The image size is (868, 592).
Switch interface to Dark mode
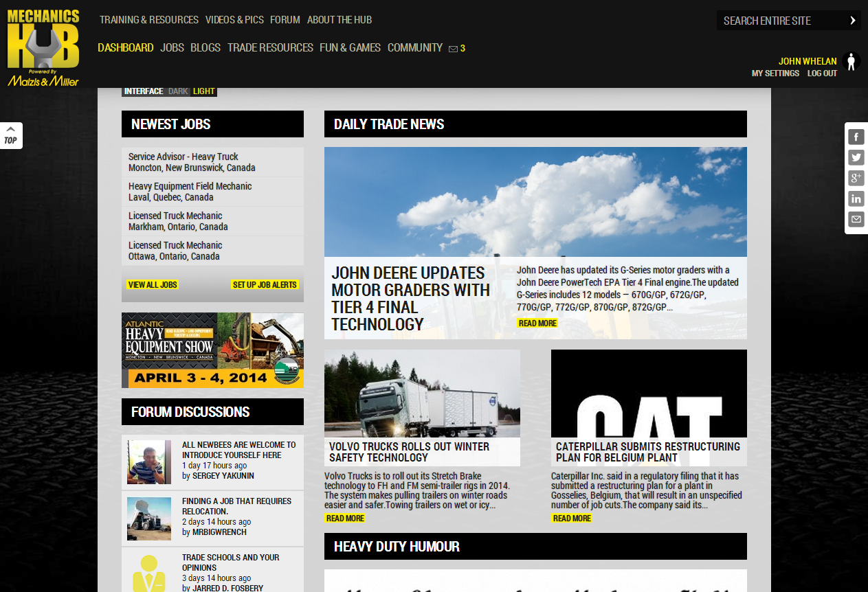pos(178,91)
